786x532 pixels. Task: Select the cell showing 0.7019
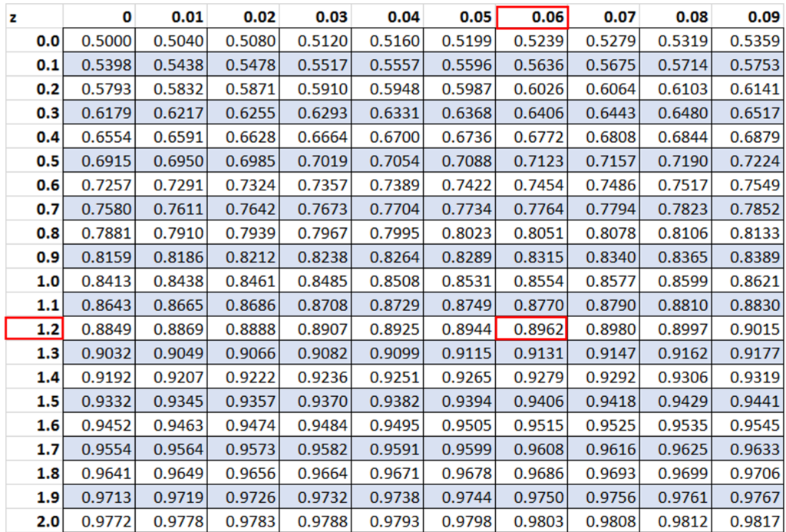pyautogui.click(x=315, y=161)
